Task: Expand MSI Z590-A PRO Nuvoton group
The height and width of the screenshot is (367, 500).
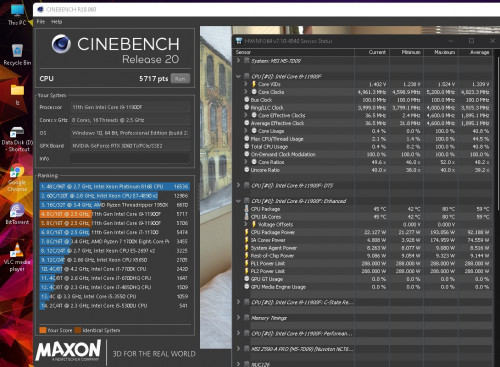Action: pos(238,349)
